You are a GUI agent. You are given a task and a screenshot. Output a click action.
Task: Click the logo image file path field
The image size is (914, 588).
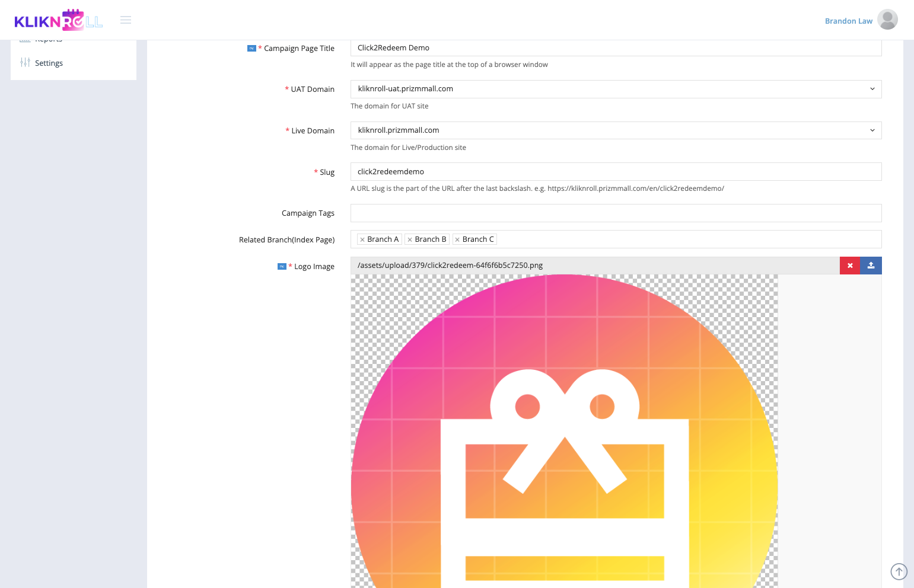click(595, 266)
